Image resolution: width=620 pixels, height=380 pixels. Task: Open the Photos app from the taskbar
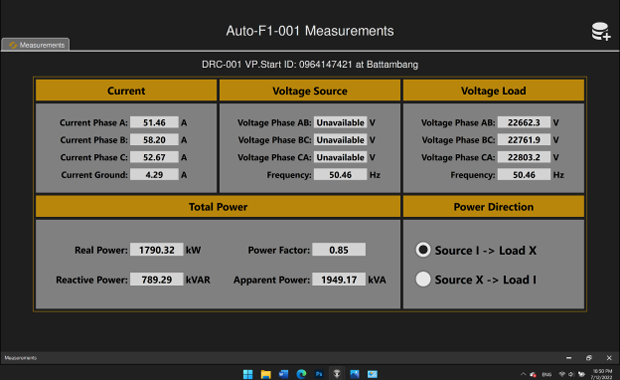(x=355, y=374)
